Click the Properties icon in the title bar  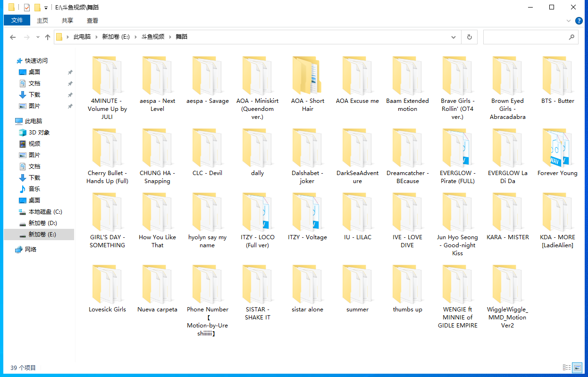click(x=26, y=8)
